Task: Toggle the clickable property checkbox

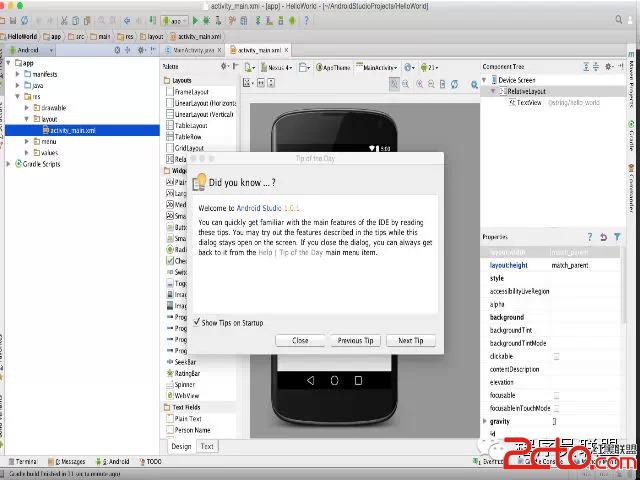Action: (556, 356)
